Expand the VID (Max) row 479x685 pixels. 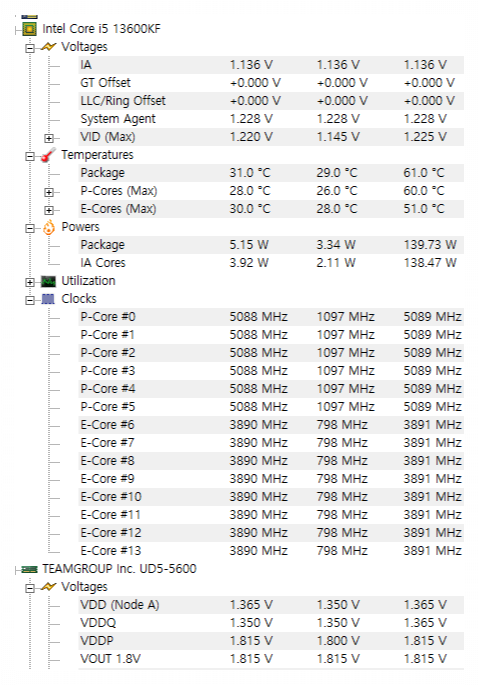[x=49, y=138]
